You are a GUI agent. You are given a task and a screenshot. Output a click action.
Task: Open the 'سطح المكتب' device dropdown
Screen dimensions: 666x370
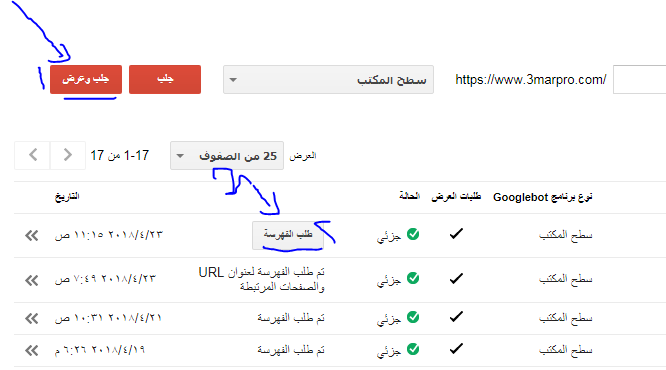coord(328,79)
